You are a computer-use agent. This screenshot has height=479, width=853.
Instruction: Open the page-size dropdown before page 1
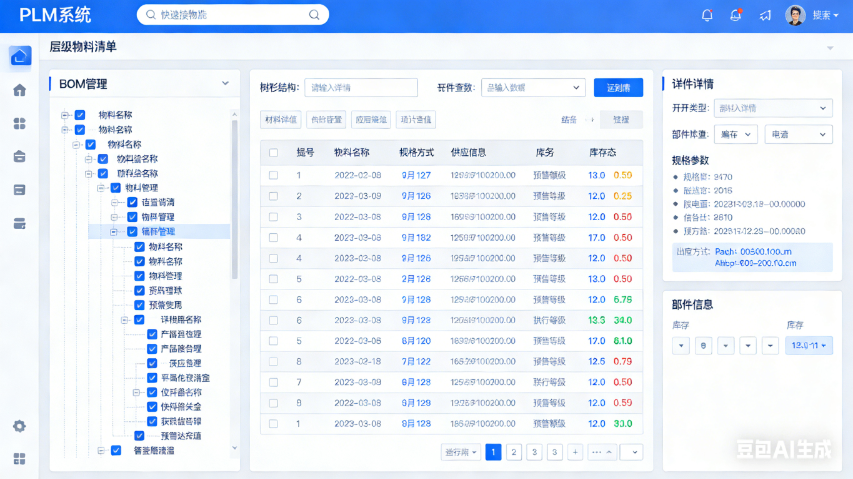tap(461, 452)
